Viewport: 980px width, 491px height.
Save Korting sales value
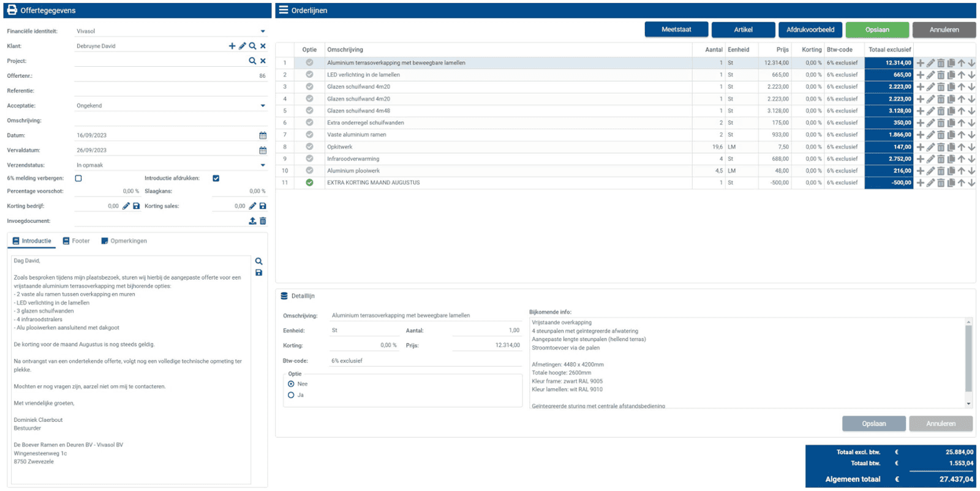pyautogui.click(x=263, y=206)
